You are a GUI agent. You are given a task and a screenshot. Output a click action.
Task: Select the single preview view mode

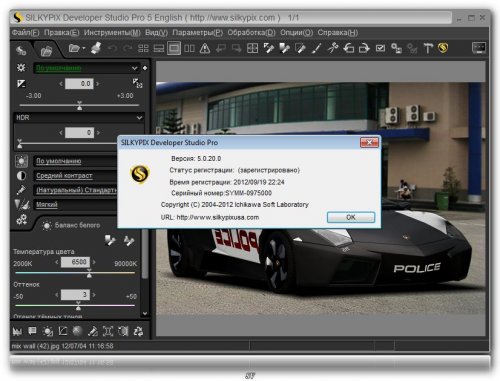174,49
